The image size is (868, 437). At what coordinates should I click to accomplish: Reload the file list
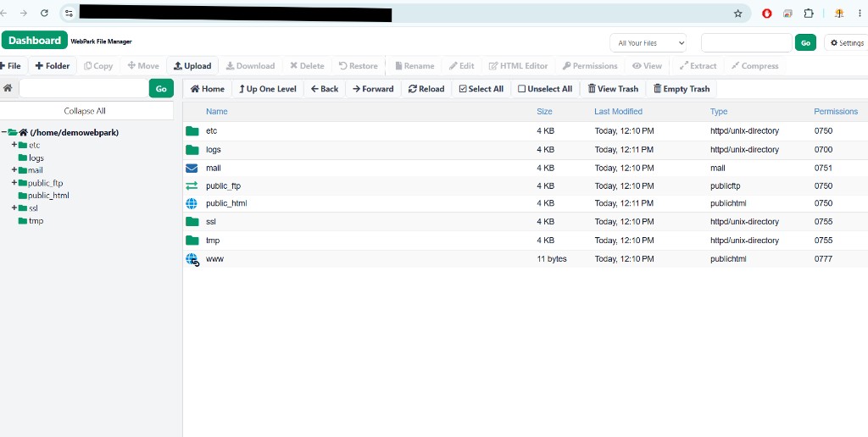[426, 89]
